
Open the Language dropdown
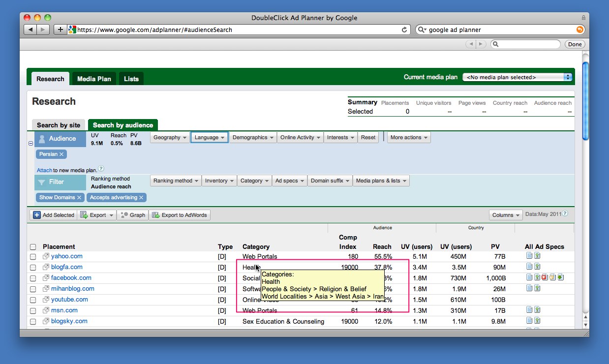(210, 138)
